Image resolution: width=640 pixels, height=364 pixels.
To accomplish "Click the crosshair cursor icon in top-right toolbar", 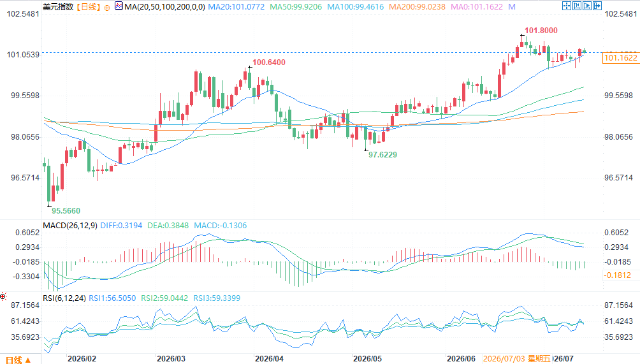I will tap(567, 6).
